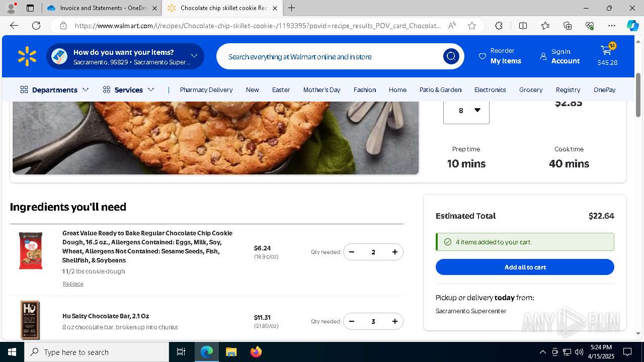Close the Invoice and Statements tab

pyautogui.click(x=154, y=8)
